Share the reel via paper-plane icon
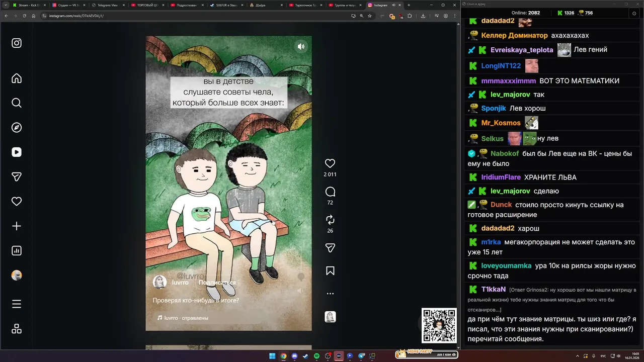This screenshot has width=644, height=362. tap(330, 248)
